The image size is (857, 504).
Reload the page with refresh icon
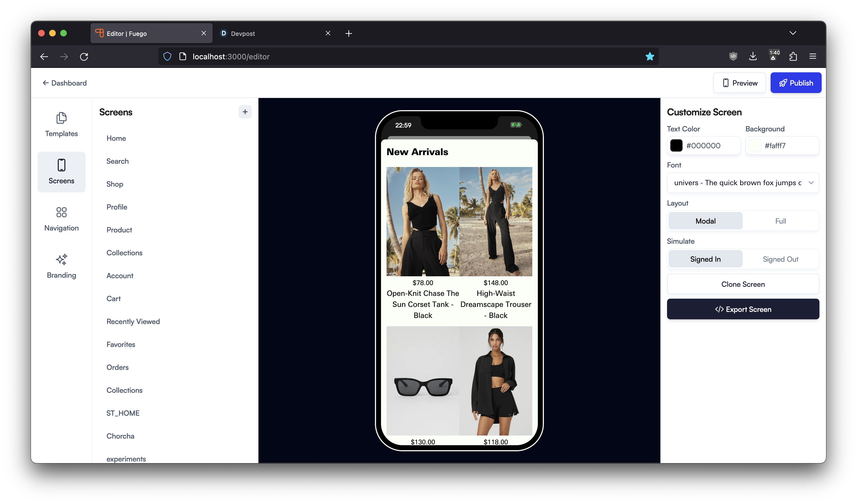pos(84,57)
